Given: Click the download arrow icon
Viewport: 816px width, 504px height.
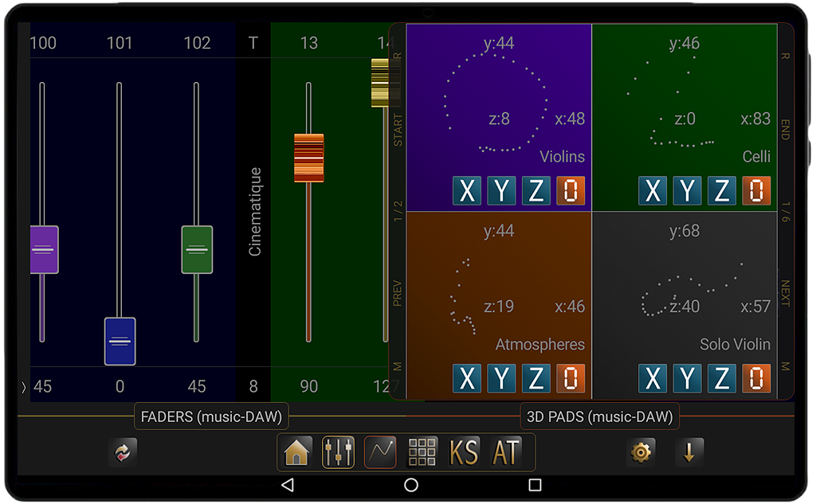Looking at the screenshot, I should coord(689,453).
